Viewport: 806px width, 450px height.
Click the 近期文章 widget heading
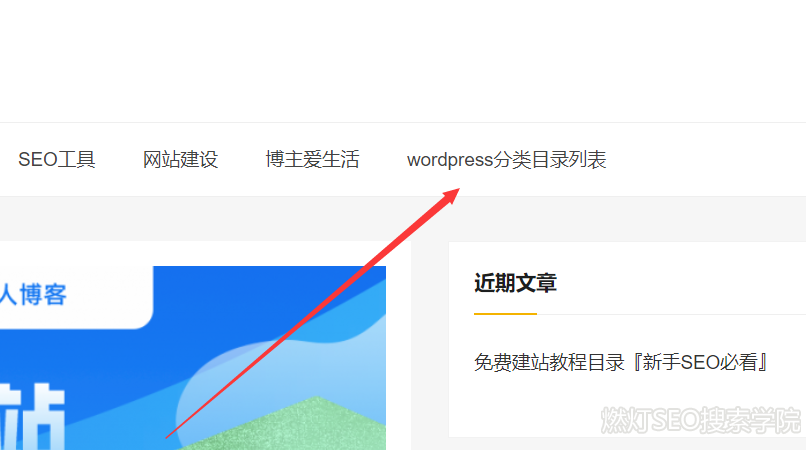(515, 283)
